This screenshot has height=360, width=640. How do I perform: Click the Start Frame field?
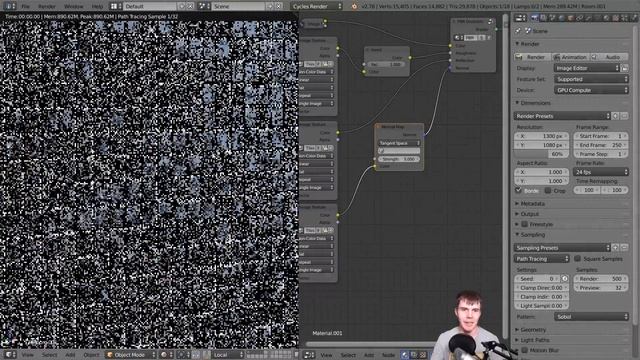(601, 136)
